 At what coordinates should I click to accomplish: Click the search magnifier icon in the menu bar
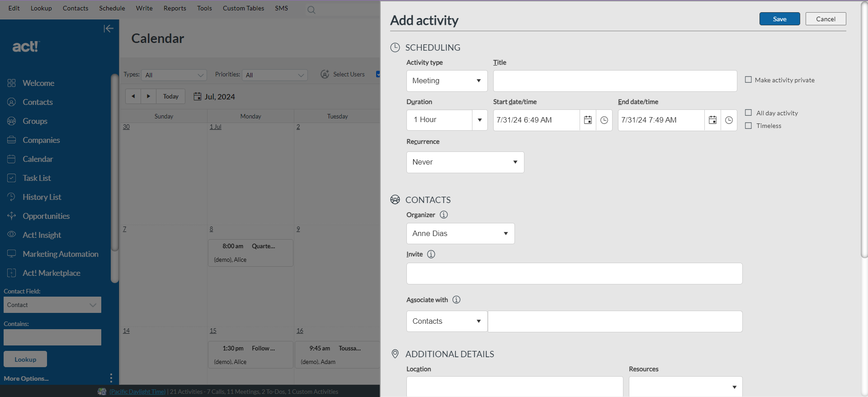tap(311, 10)
